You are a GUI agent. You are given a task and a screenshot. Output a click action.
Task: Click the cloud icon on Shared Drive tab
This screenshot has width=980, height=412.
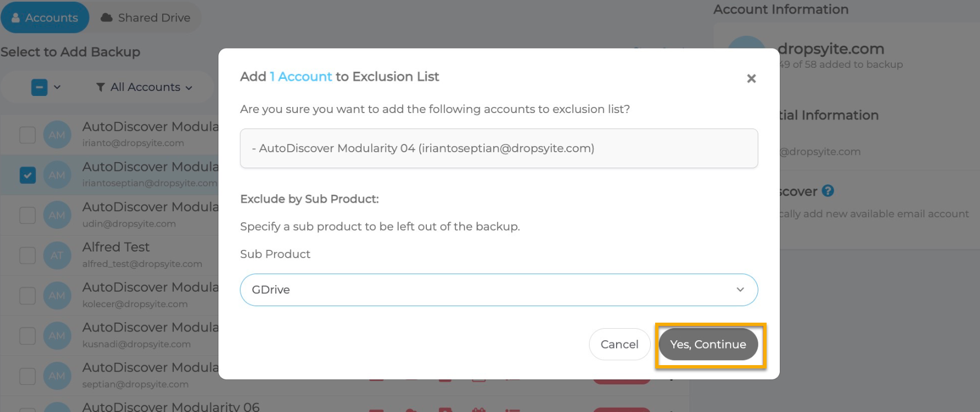point(106,18)
